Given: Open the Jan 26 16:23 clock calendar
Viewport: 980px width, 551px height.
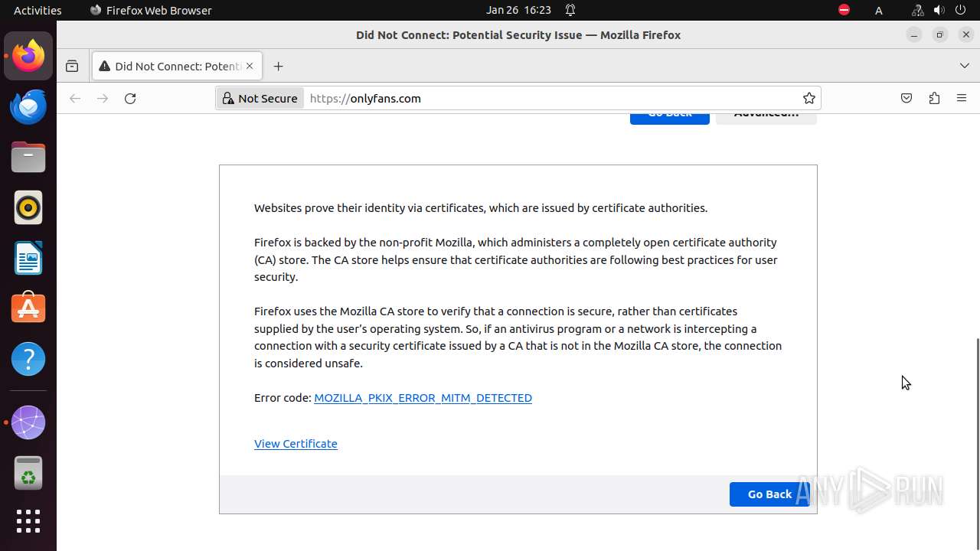Looking at the screenshot, I should coord(518,10).
